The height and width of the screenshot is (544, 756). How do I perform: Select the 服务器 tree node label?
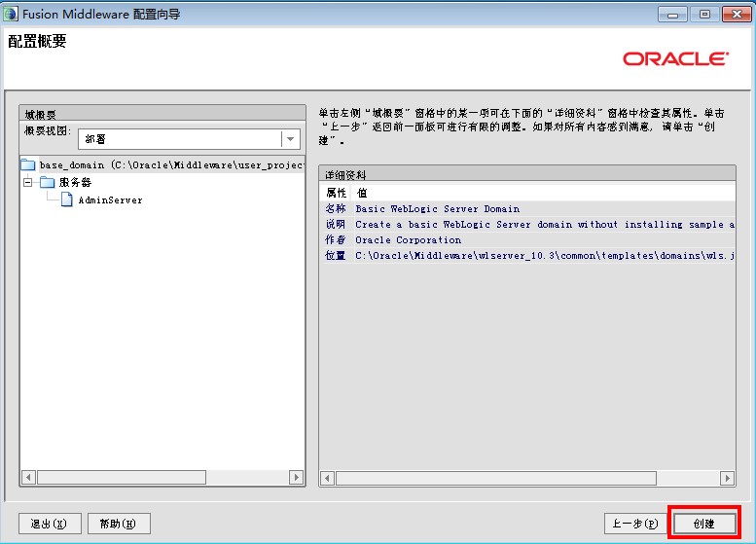point(75,182)
